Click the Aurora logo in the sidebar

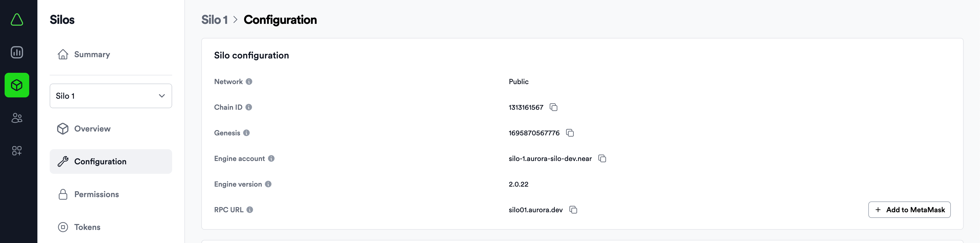17,19
